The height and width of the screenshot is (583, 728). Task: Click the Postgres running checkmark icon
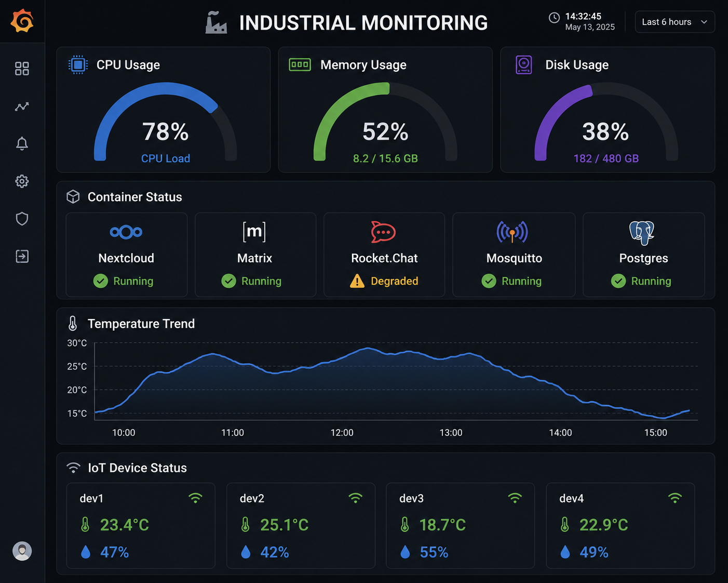click(618, 281)
